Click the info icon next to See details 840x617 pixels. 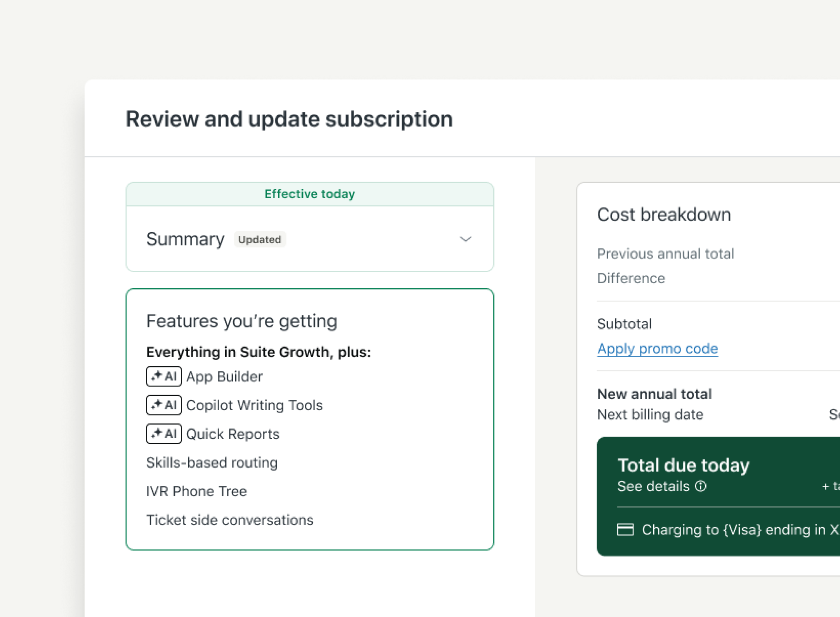point(701,486)
